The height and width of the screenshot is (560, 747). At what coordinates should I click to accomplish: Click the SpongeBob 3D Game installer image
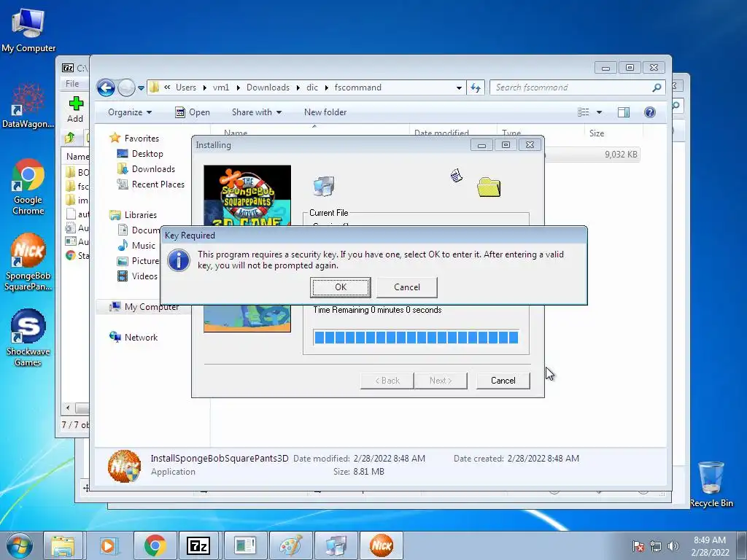tap(247, 195)
